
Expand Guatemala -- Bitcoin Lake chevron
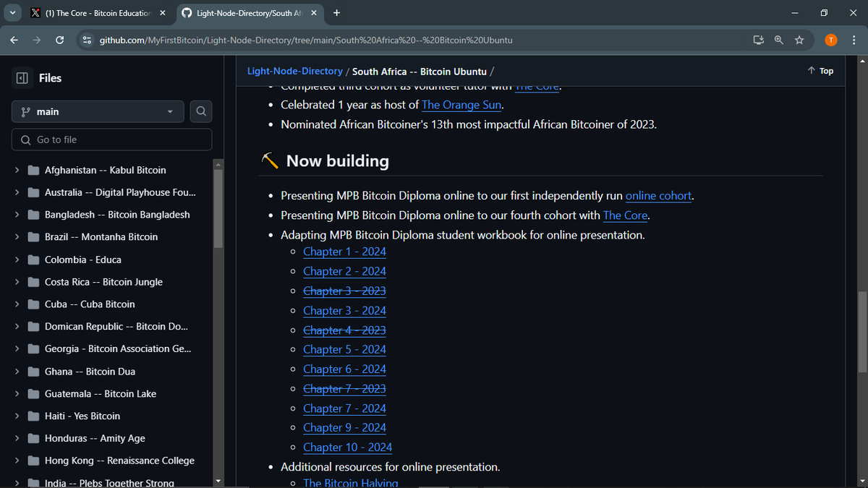point(16,394)
